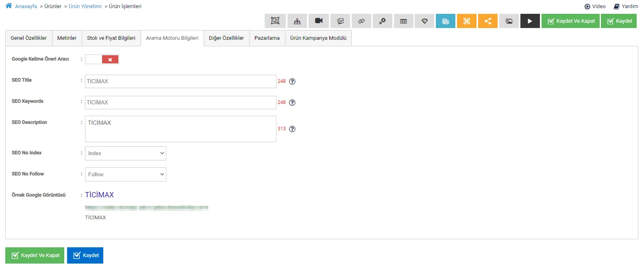Image resolution: width=644 pixels, height=266 pixels.
Task: Click the orange command symbol icon
Action: pos(467,21)
